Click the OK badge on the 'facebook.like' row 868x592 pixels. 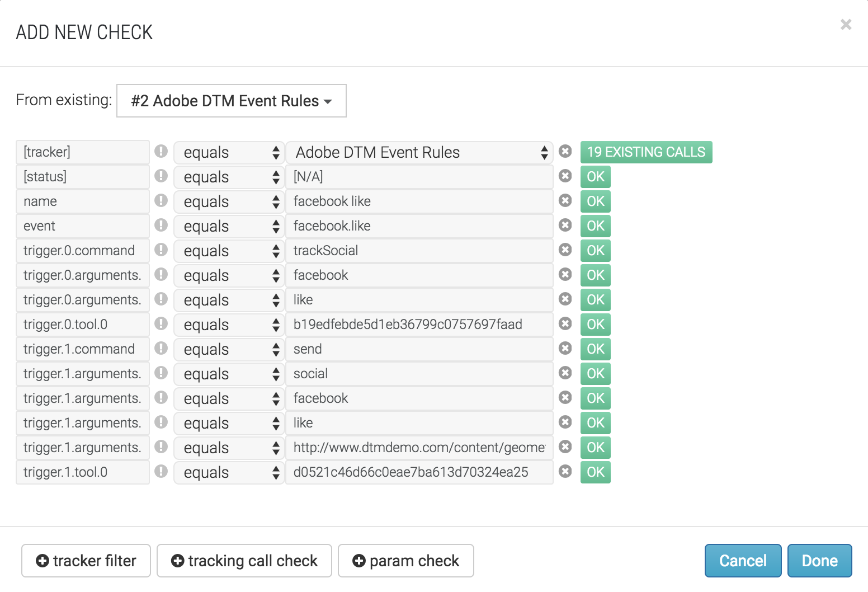tap(596, 226)
